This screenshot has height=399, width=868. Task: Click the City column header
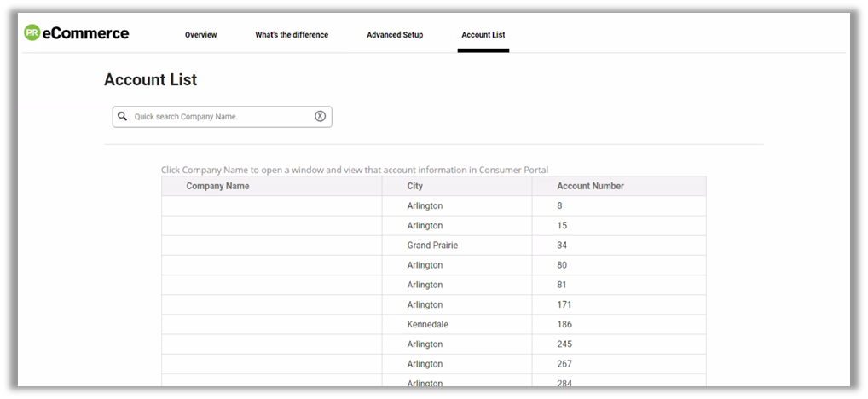tap(415, 186)
